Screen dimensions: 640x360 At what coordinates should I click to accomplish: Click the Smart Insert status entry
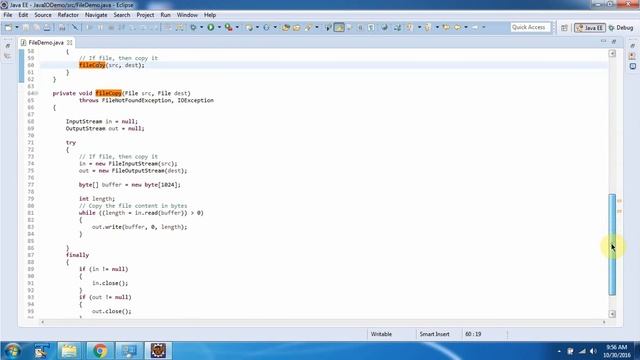(434, 334)
